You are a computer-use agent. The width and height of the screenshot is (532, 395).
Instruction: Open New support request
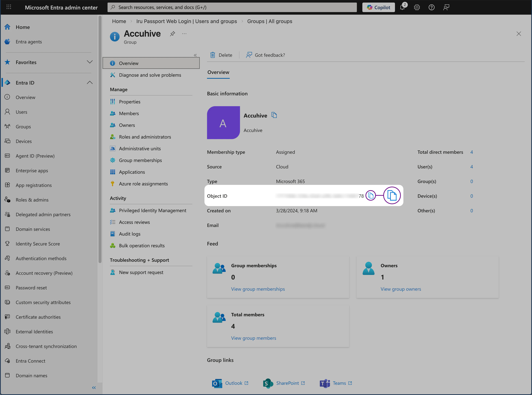point(141,272)
